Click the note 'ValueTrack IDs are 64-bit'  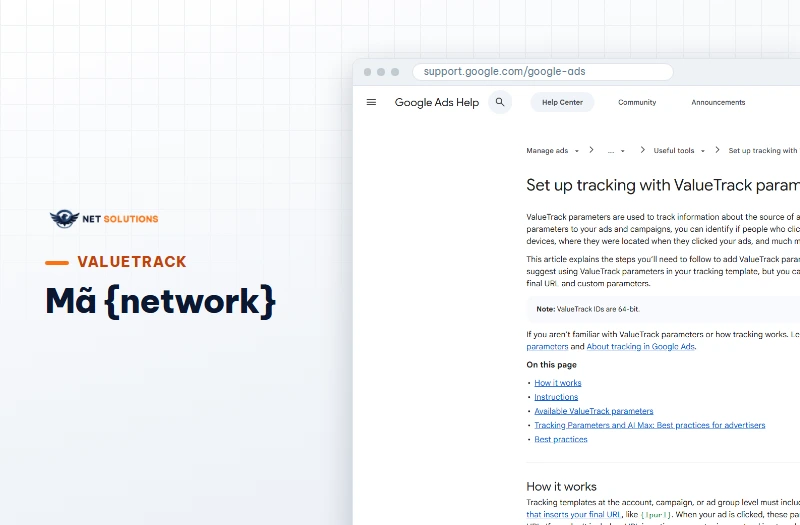point(588,309)
